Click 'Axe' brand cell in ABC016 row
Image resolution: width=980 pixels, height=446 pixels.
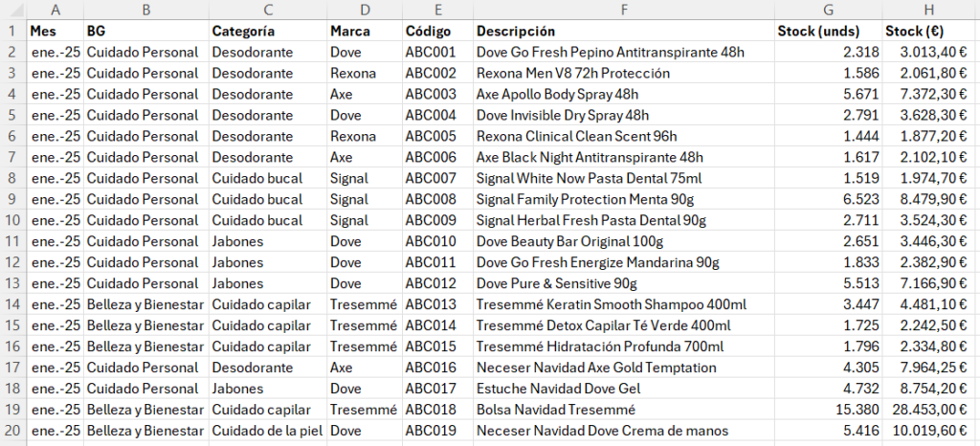pos(365,368)
